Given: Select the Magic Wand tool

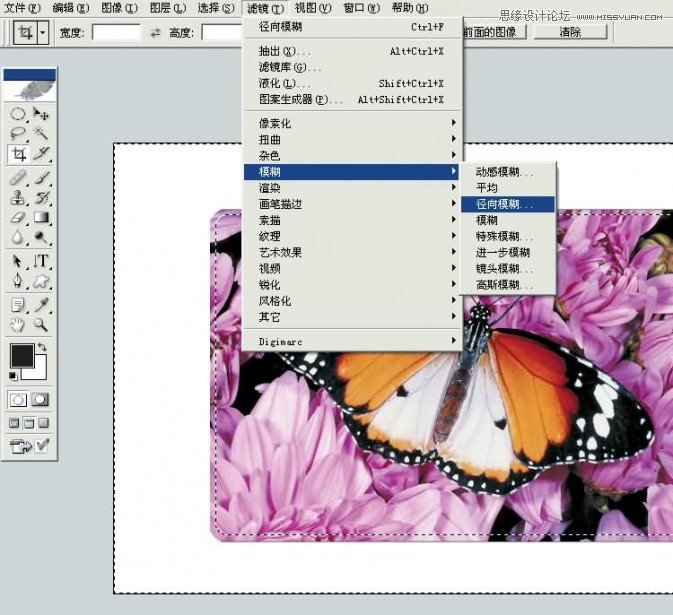Looking at the screenshot, I should click(x=41, y=133).
